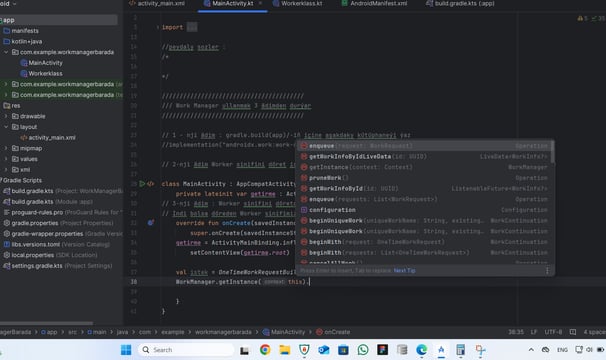Collapse the first com.example.workmanagerbarada package

coord(6,52)
